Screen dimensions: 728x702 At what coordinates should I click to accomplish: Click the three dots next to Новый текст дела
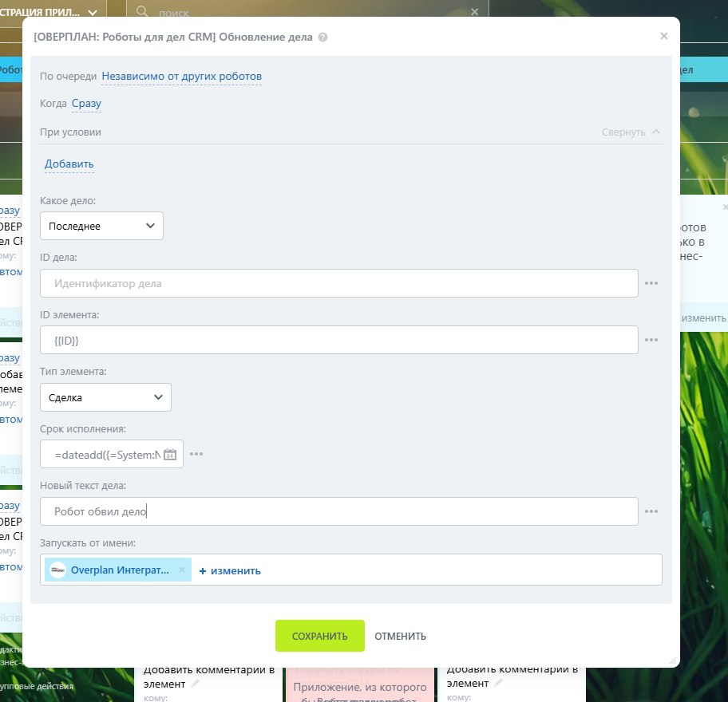pos(651,511)
